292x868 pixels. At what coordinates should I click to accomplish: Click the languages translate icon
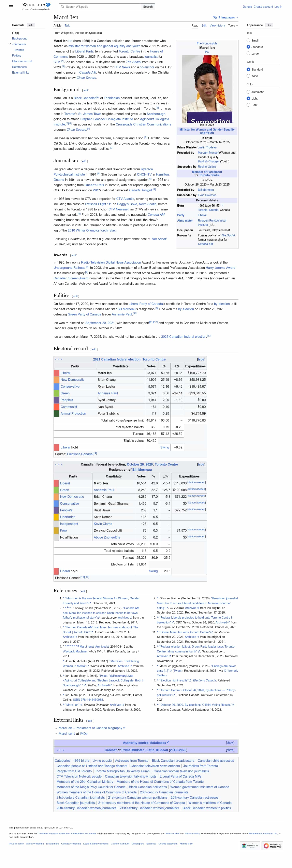pos(215,17)
